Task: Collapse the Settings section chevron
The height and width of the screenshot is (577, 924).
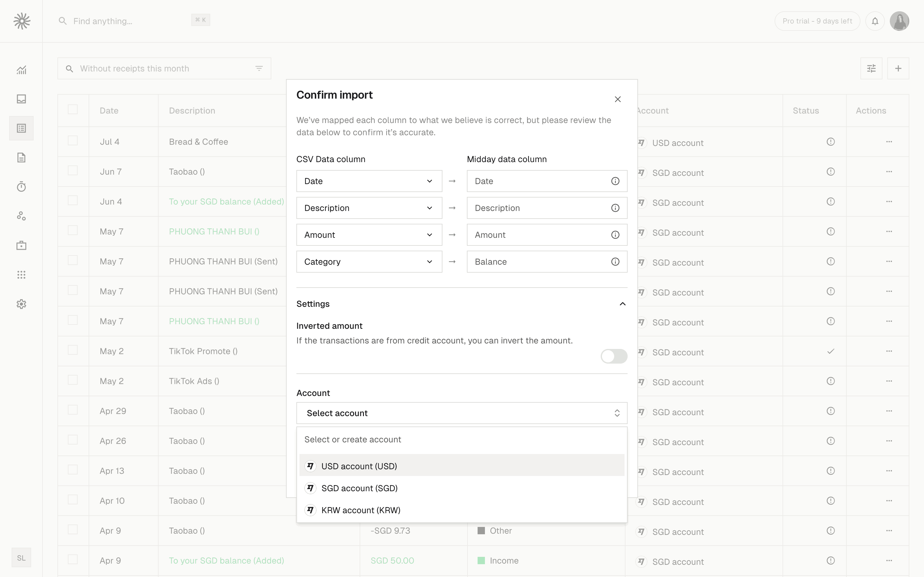Action: coord(622,304)
